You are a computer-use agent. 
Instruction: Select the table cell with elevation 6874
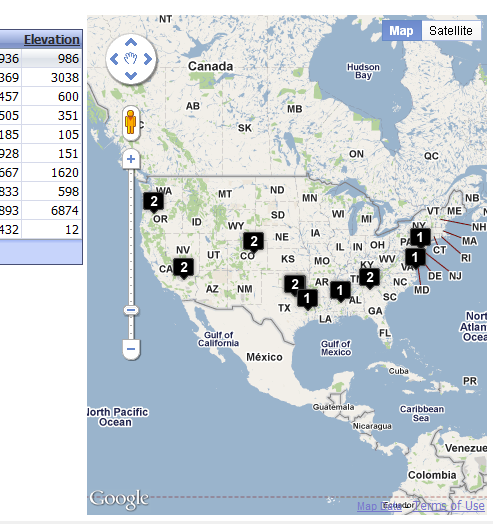(x=51, y=211)
